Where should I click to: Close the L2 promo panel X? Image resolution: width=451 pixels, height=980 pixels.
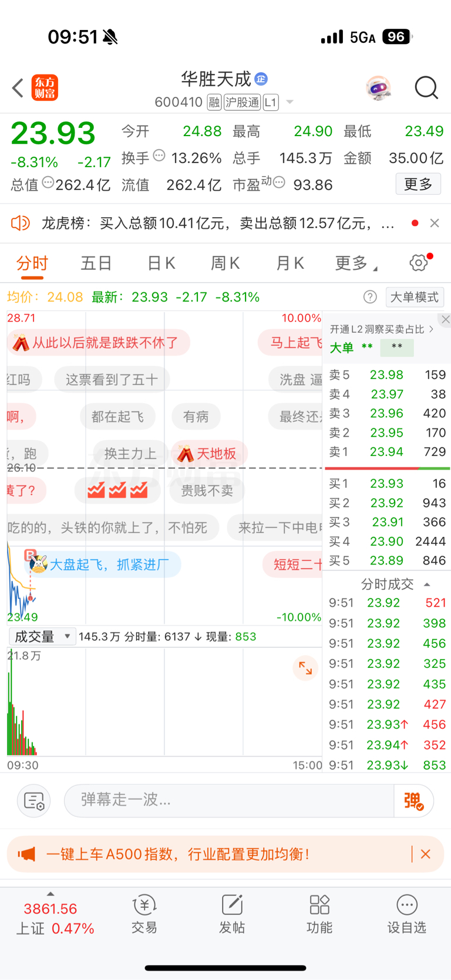(x=446, y=319)
